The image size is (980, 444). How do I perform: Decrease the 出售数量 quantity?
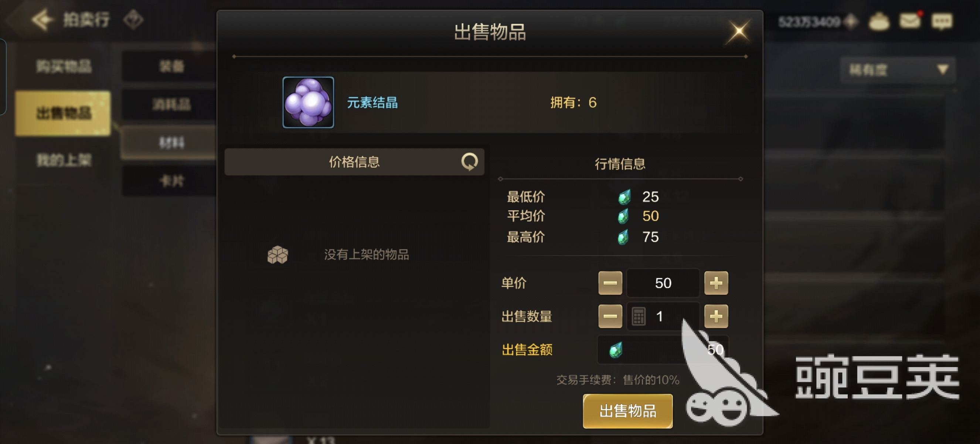coord(610,316)
